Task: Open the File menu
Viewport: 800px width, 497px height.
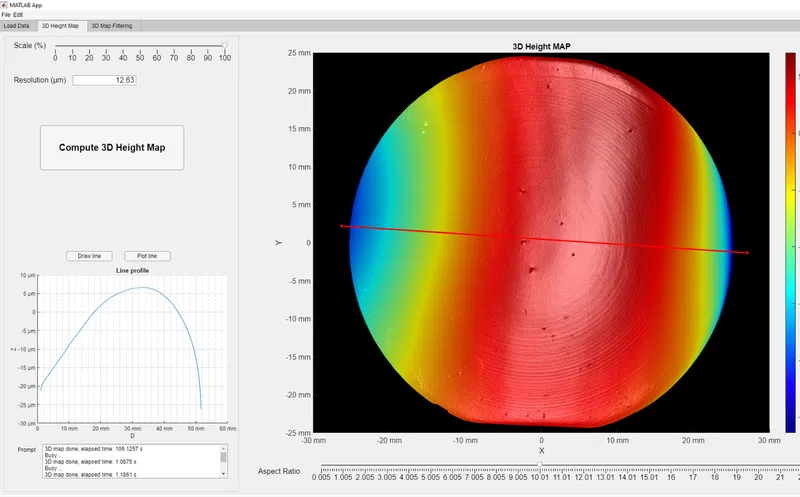Action: [x=6, y=15]
